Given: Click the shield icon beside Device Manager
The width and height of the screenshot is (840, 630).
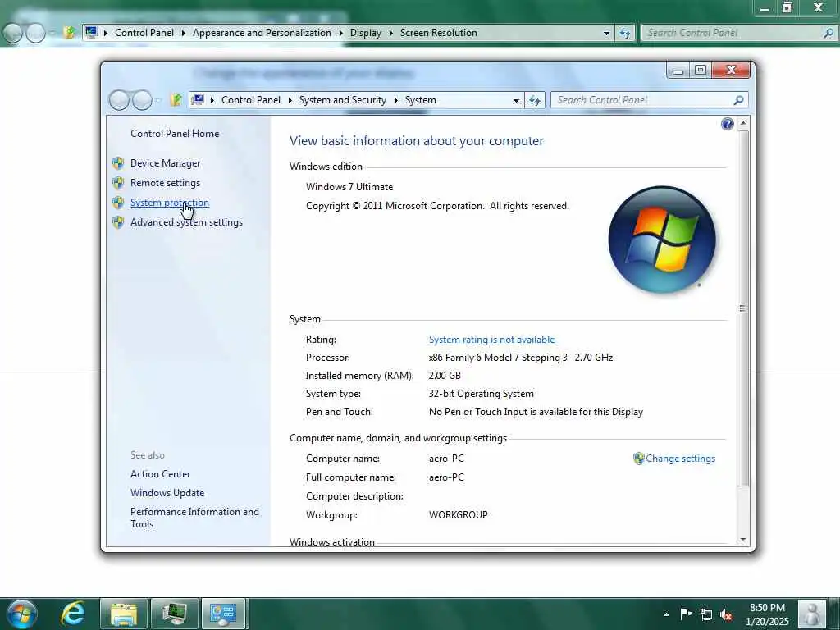Looking at the screenshot, I should (118, 163).
